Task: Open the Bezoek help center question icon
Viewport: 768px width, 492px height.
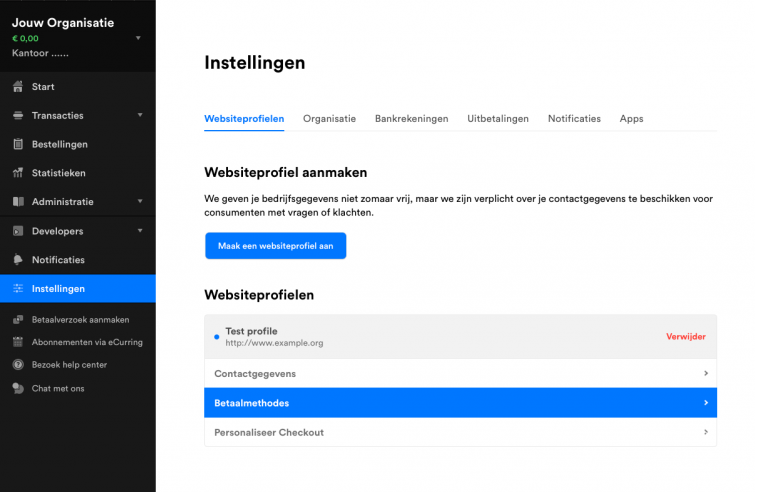Action: pos(18,365)
